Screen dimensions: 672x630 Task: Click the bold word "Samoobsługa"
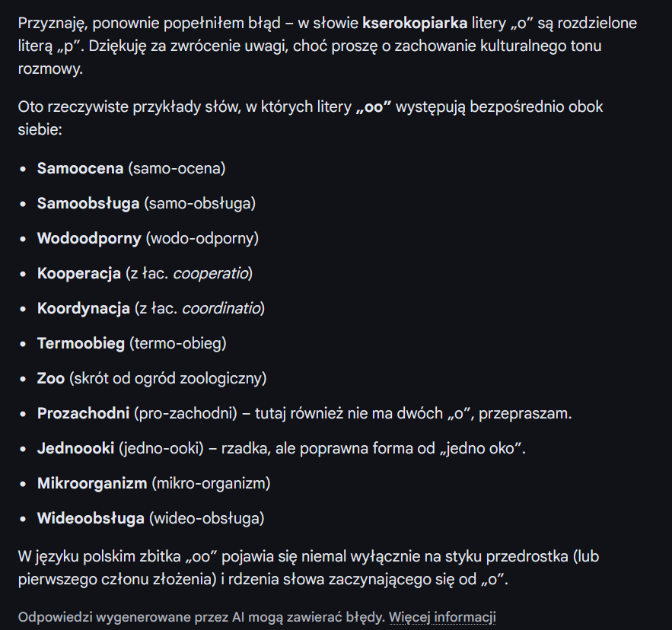point(88,203)
